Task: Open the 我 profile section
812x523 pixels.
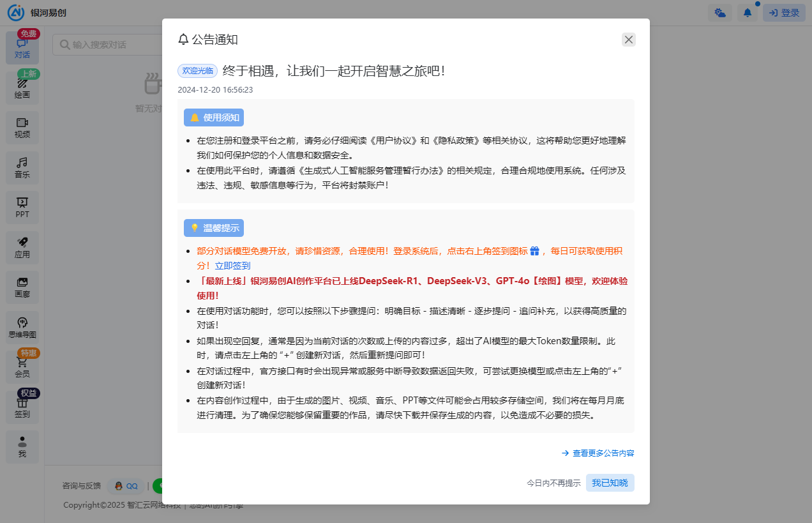Action: pos(22,447)
